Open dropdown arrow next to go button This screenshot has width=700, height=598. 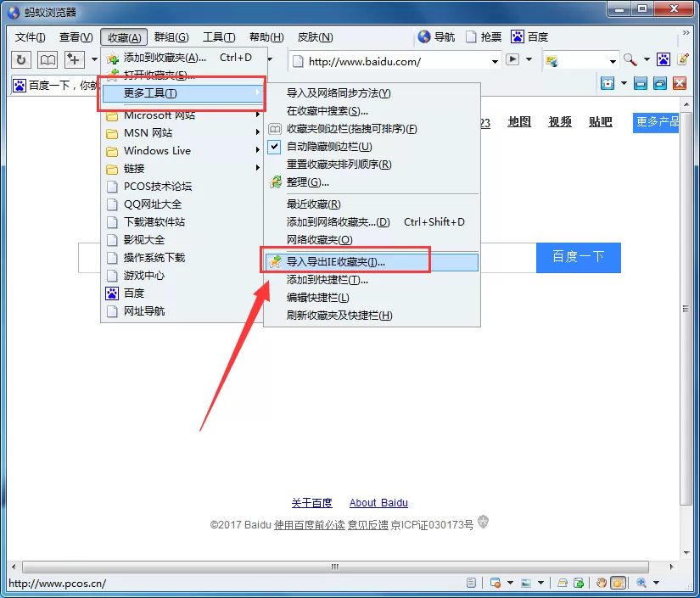tap(529, 59)
